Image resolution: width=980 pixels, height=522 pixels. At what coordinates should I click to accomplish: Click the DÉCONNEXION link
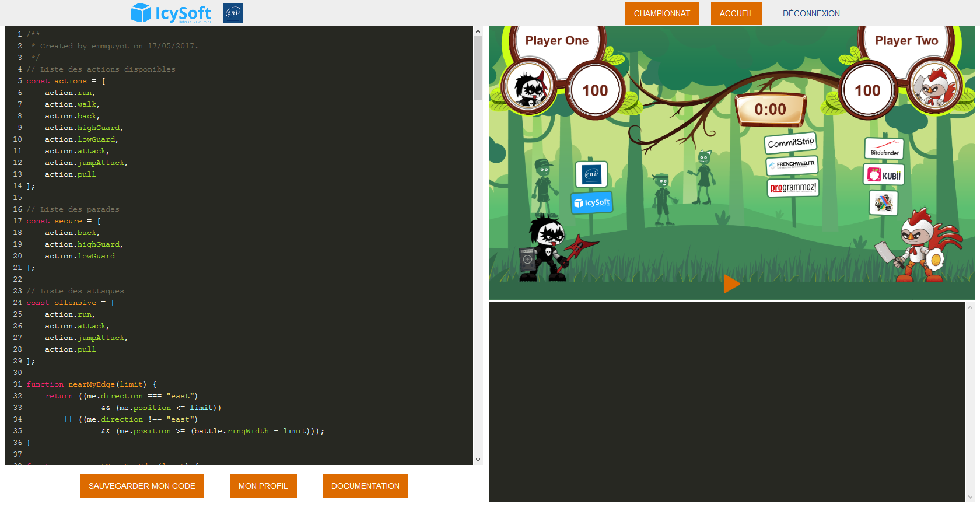(x=811, y=13)
